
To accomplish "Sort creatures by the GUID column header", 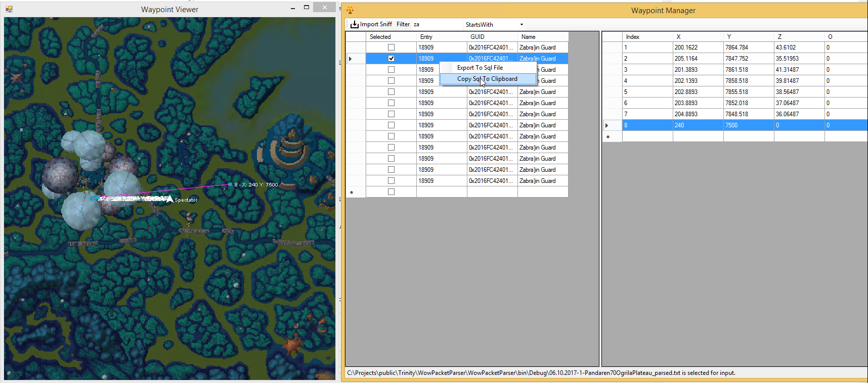I will point(492,37).
